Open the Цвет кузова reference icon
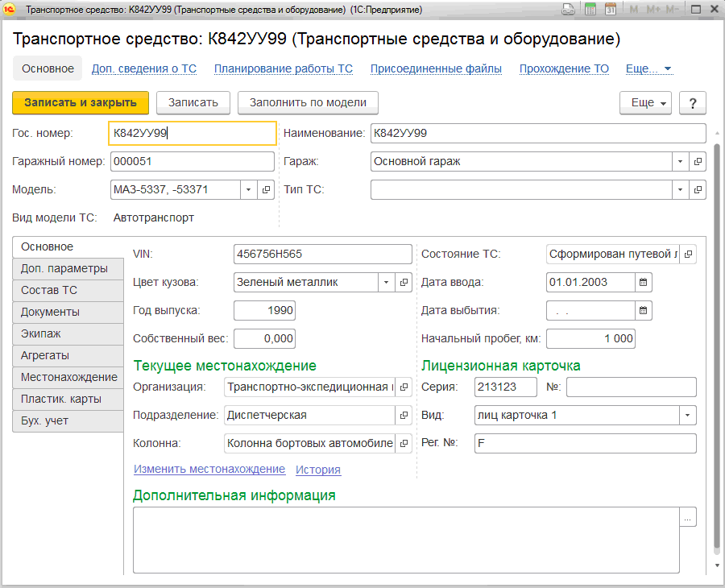Image resolution: width=725 pixels, height=588 pixels. [x=403, y=282]
